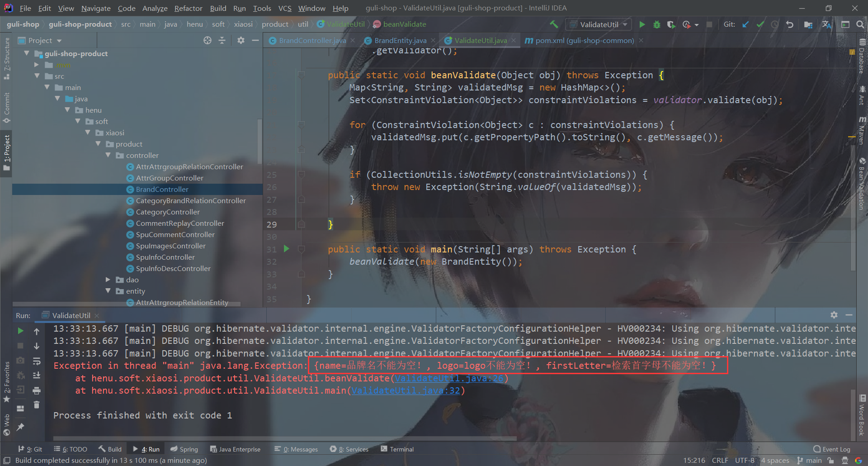868x466 pixels.
Task: Collapse the controller package in Project tree
Action: point(108,155)
